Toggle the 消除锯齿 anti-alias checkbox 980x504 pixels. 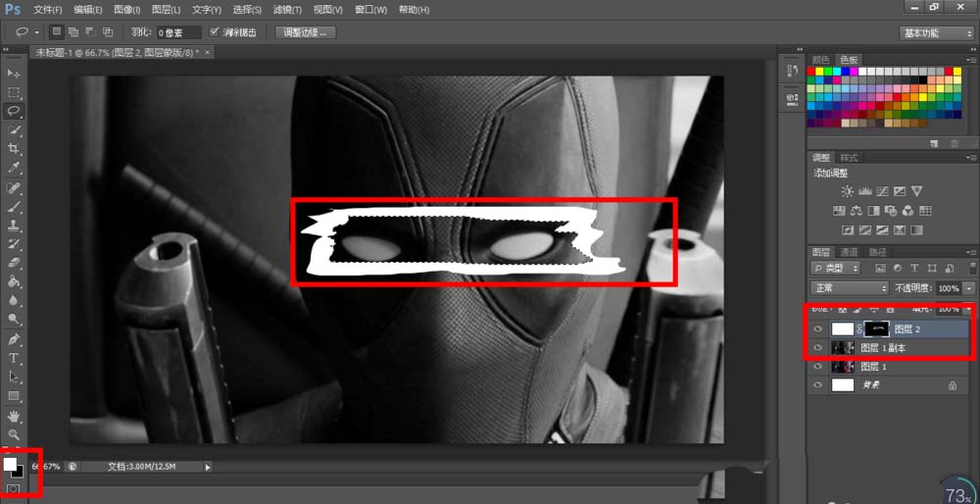pyautogui.click(x=216, y=32)
